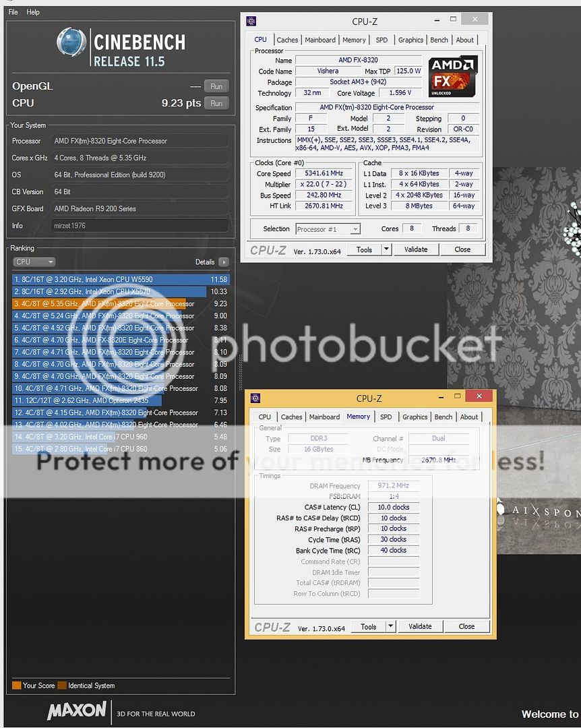Click the CPU-Z icon in the lower window title bar
581x728 pixels.
tap(255, 398)
